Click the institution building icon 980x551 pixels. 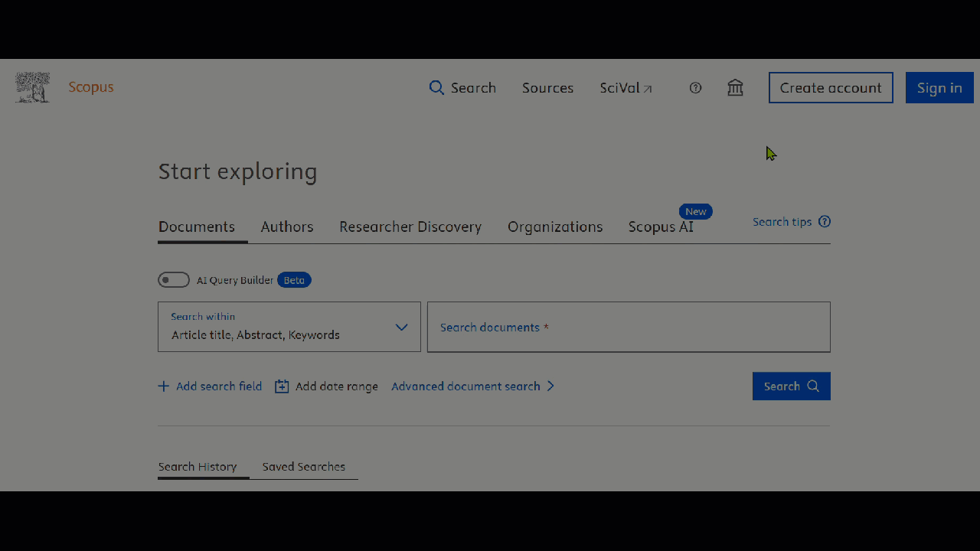pos(735,88)
